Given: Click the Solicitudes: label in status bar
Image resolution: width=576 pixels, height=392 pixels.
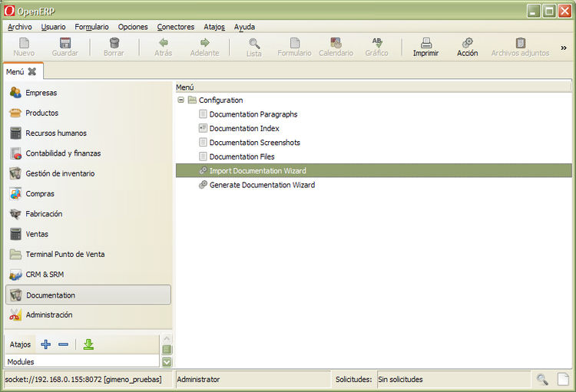Looking at the screenshot, I should [353, 379].
